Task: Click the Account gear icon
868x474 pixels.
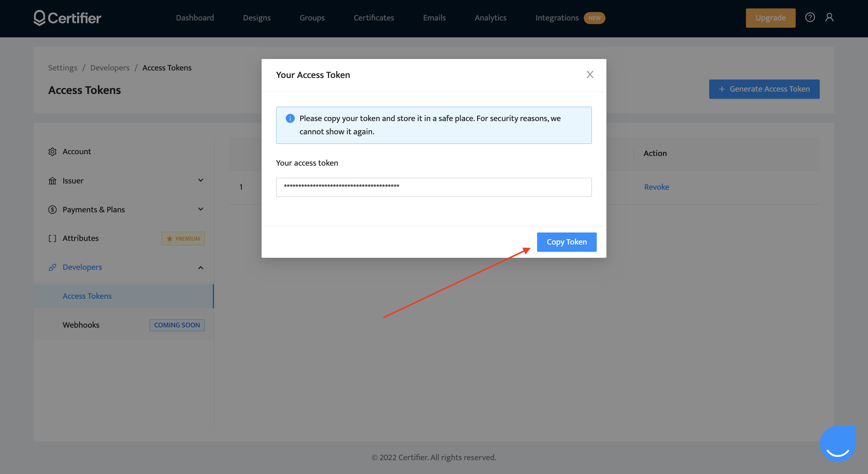Action: click(52, 152)
